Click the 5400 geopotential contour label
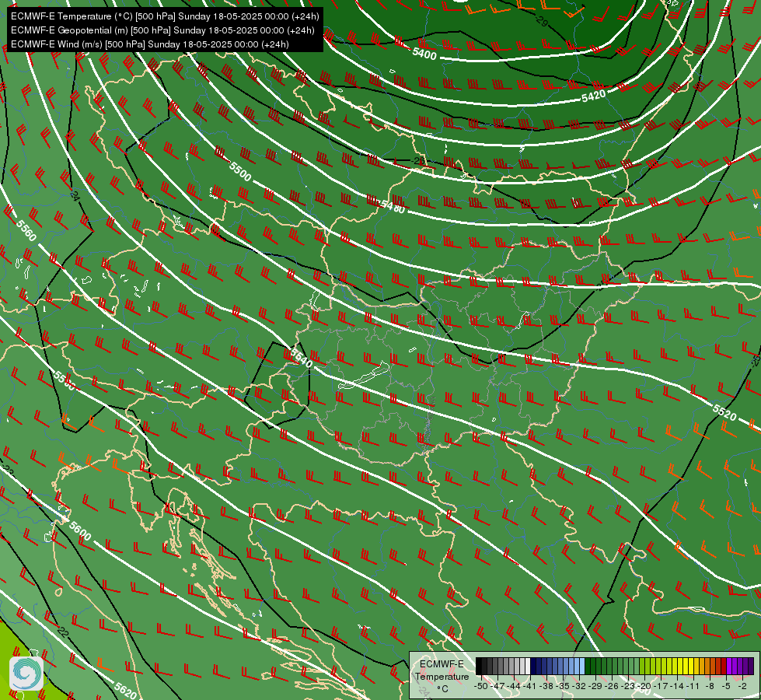The image size is (761, 700). pyautogui.click(x=424, y=54)
